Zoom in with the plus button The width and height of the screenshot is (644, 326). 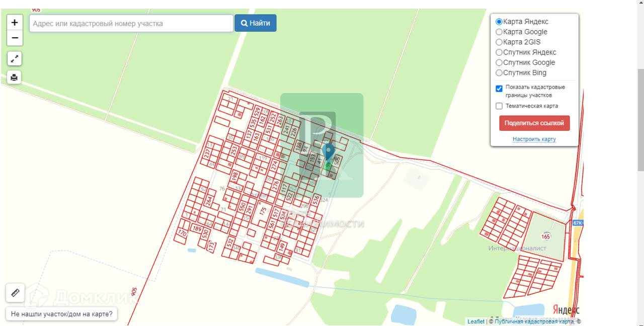(15, 23)
